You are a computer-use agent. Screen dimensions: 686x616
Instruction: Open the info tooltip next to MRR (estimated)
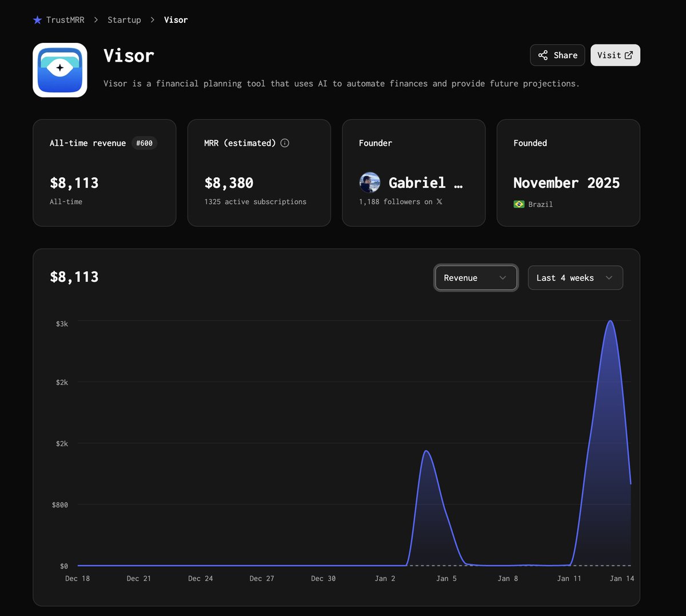[x=284, y=143]
